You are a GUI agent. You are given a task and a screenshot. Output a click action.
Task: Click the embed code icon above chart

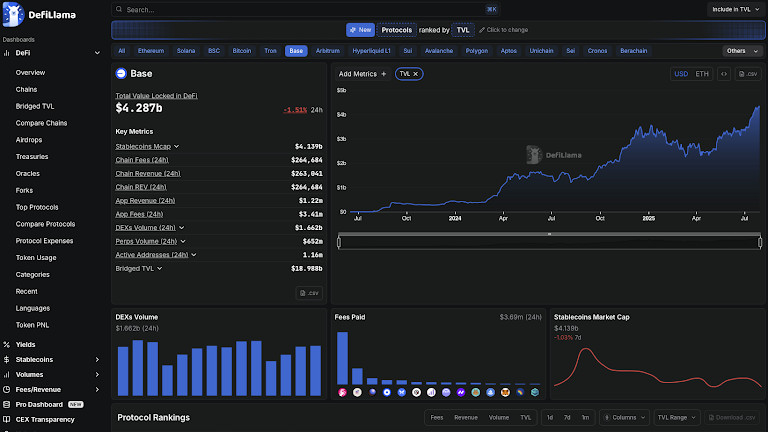point(724,74)
